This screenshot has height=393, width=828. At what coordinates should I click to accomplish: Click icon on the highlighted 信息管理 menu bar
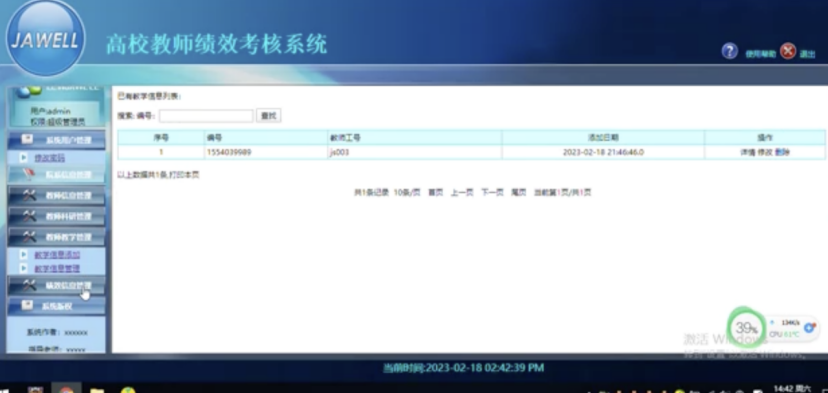coord(29,174)
